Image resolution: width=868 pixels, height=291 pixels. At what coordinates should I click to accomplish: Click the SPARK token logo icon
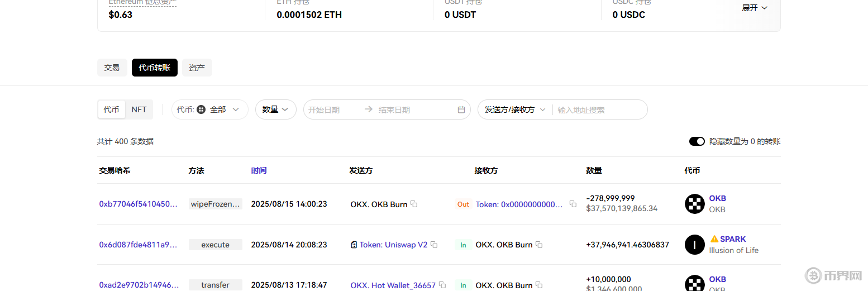(x=694, y=245)
